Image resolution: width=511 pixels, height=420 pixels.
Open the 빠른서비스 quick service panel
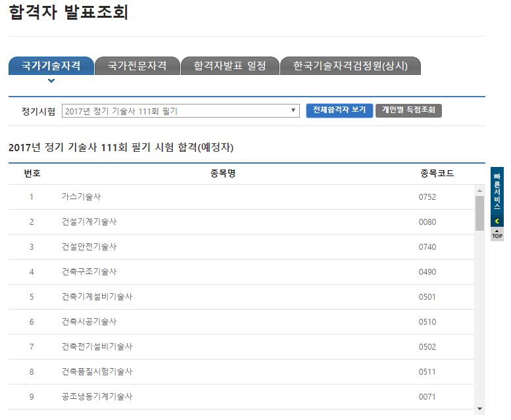[x=497, y=191]
